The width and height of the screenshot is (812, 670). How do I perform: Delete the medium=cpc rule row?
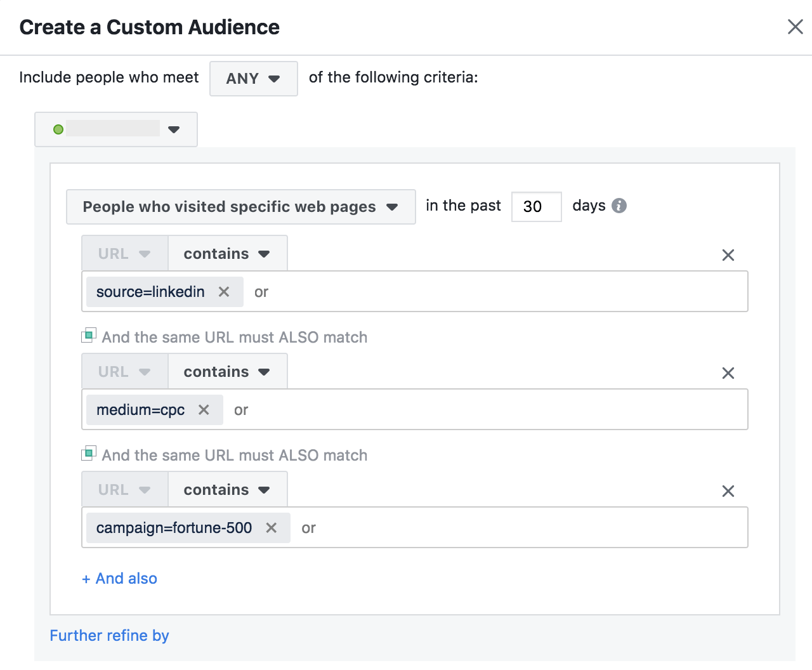[728, 373]
